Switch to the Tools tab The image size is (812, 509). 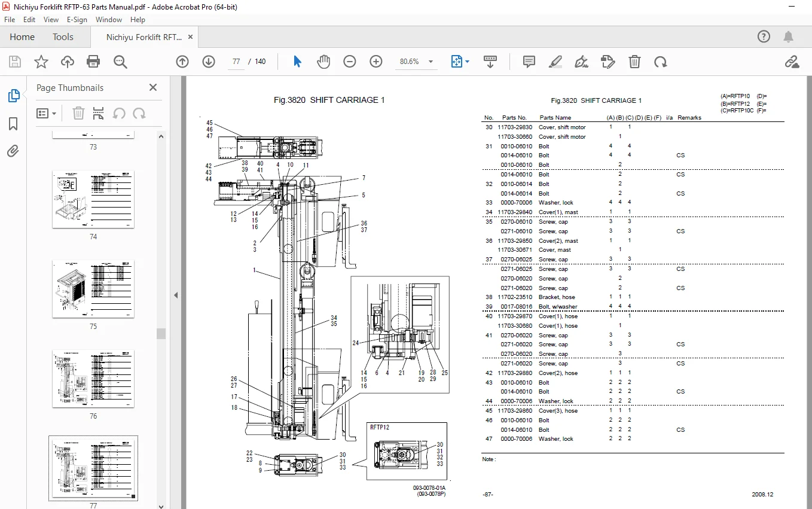tap(63, 37)
